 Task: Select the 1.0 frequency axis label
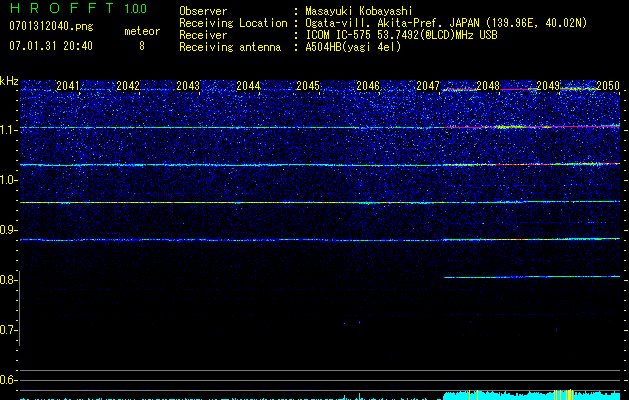pos(9,180)
